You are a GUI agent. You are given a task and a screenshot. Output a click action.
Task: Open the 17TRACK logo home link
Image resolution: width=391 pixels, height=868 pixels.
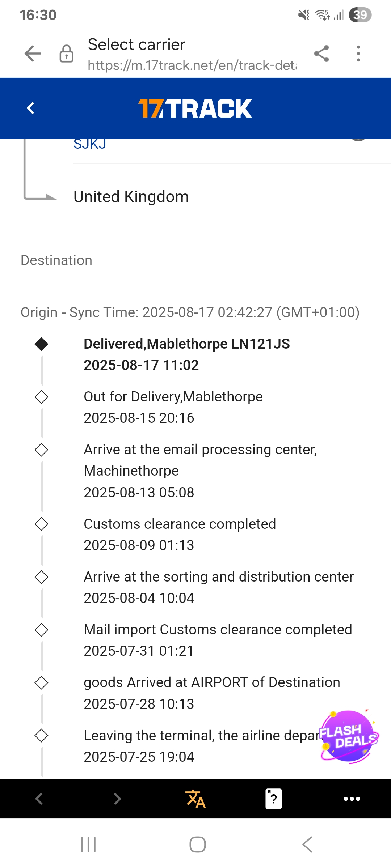point(195,109)
